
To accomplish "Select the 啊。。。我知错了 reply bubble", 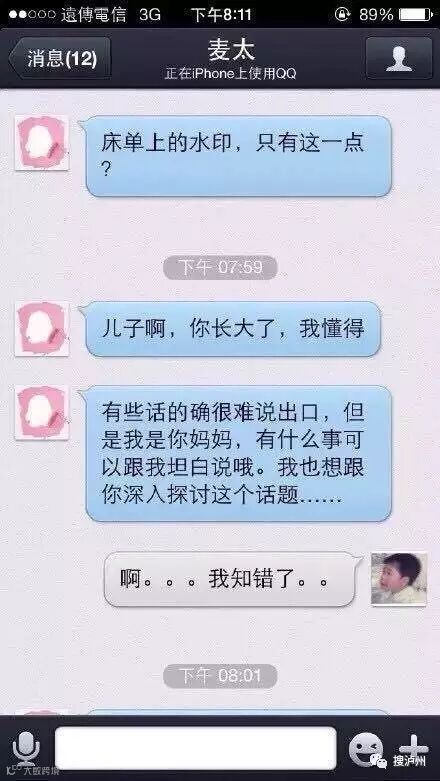I will pyautogui.click(x=234, y=579).
